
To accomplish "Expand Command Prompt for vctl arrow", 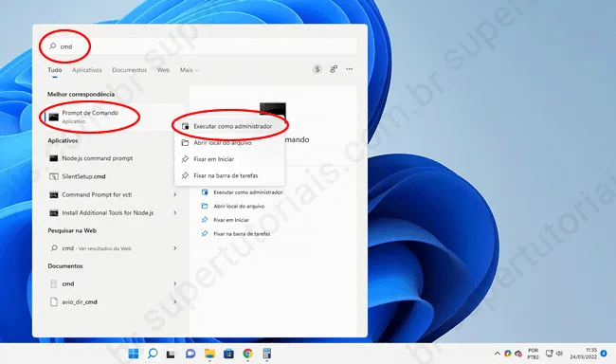I will click(174, 194).
